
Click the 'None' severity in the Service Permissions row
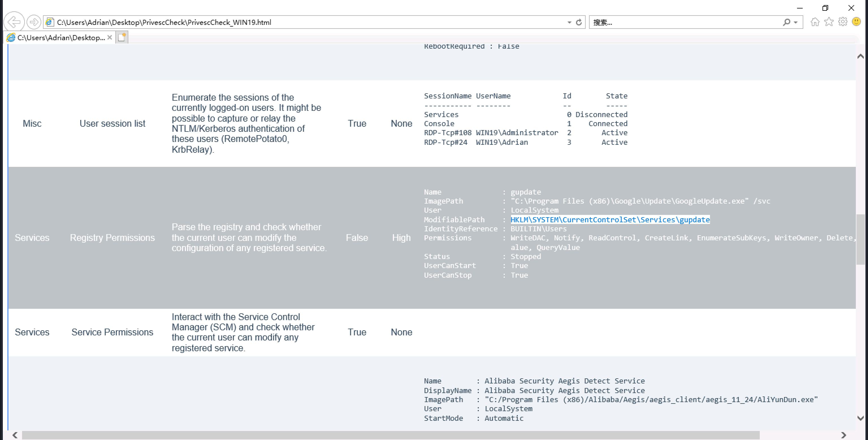click(x=401, y=332)
